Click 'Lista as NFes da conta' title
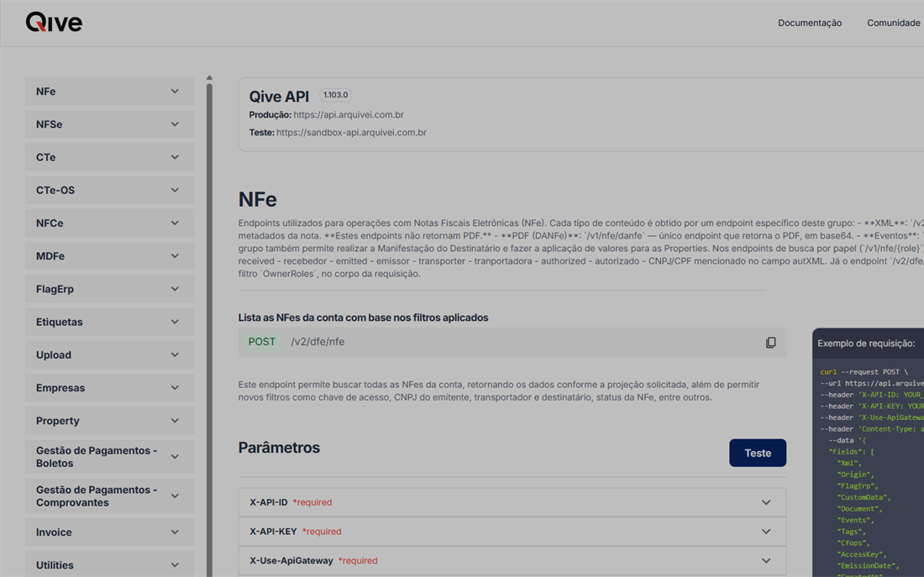 [x=363, y=317]
